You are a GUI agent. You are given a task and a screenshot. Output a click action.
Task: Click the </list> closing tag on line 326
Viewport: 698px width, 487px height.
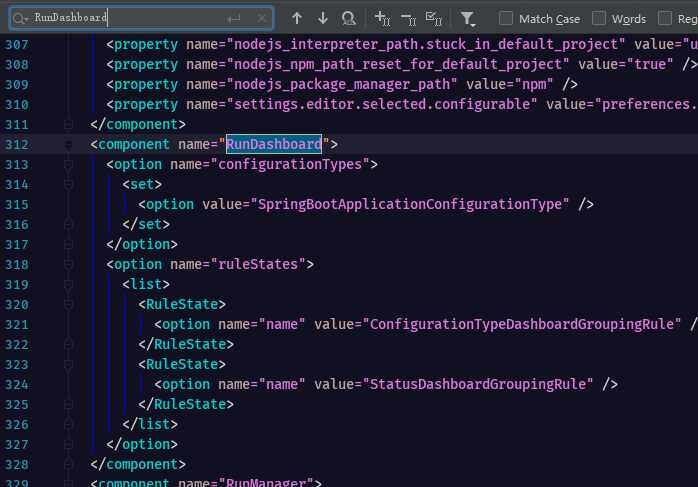pyautogui.click(x=150, y=424)
